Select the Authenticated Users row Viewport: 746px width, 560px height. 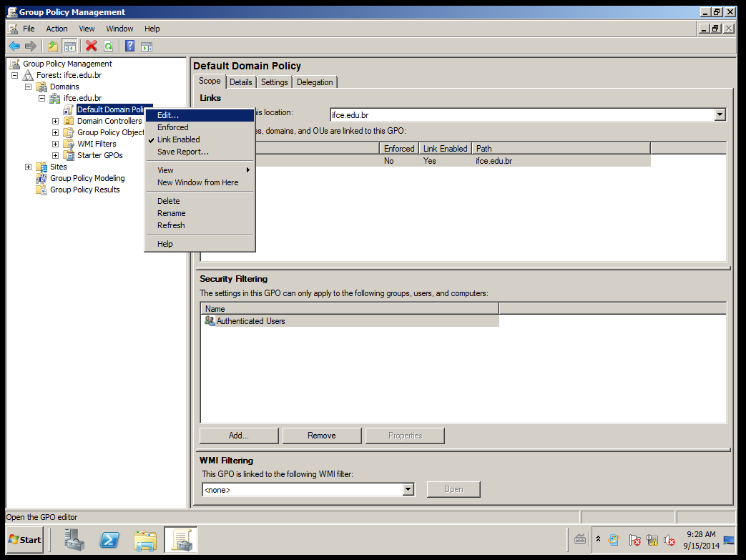[x=350, y=321]
